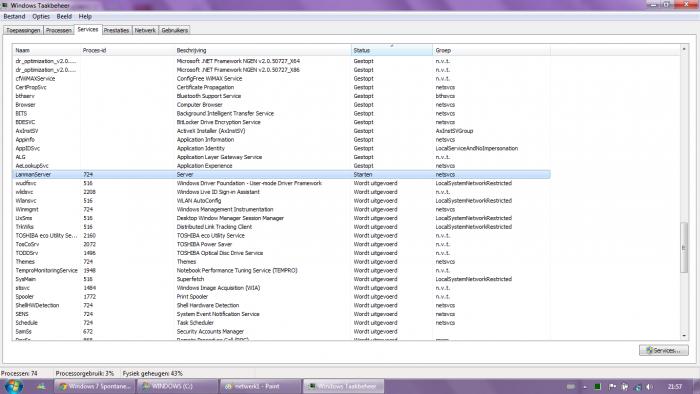Select the Services tab

88,29
